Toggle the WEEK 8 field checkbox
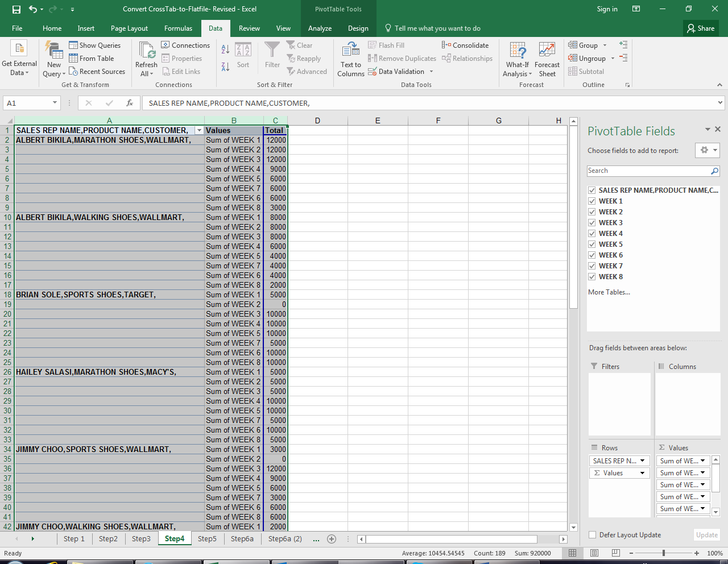 (x=591, y=276)
